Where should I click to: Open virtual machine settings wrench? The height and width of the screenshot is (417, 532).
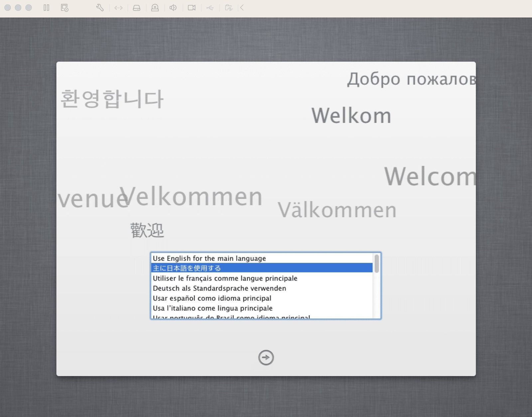(x=100, y=8)
